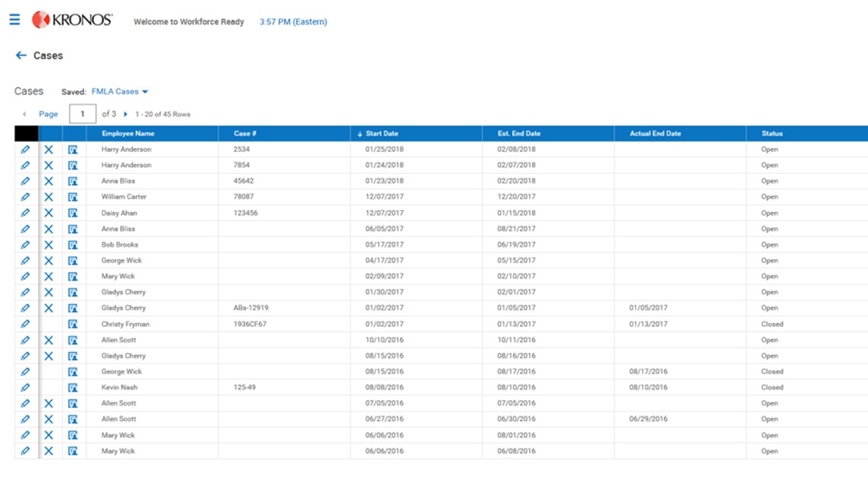Click edit pencil for Christy Fryman case
The image size is (868, 488).
(25, 325)
